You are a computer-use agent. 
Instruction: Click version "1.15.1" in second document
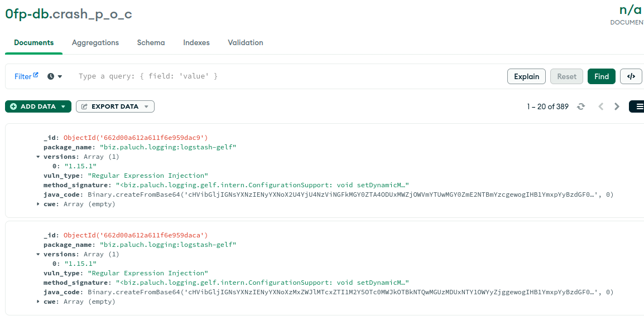click(x=80, y=264)
